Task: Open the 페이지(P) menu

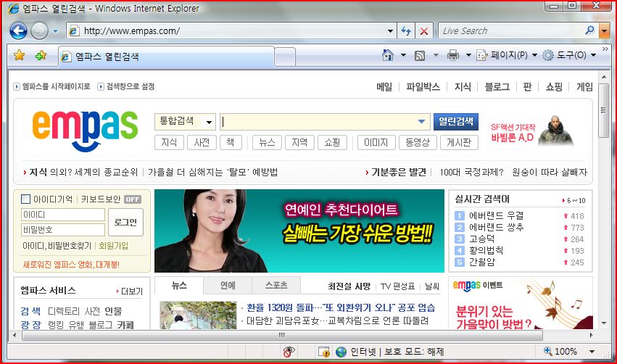Action: click(506, 55)
